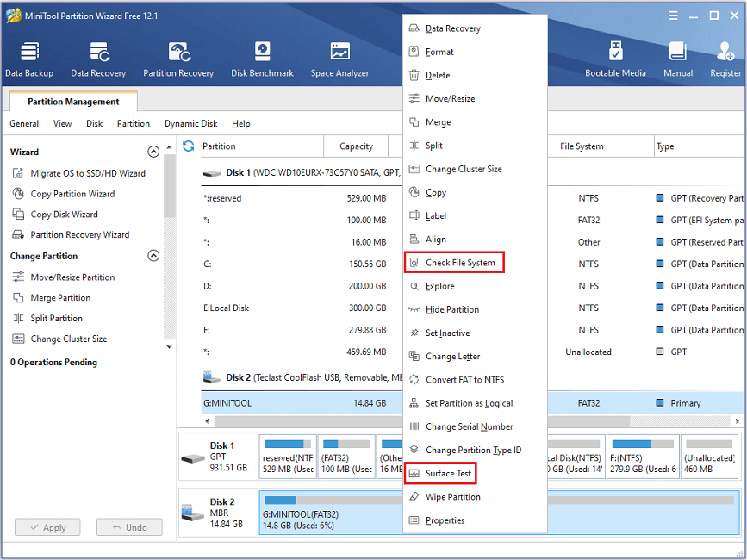Click the Apply button

coord(47,526)
